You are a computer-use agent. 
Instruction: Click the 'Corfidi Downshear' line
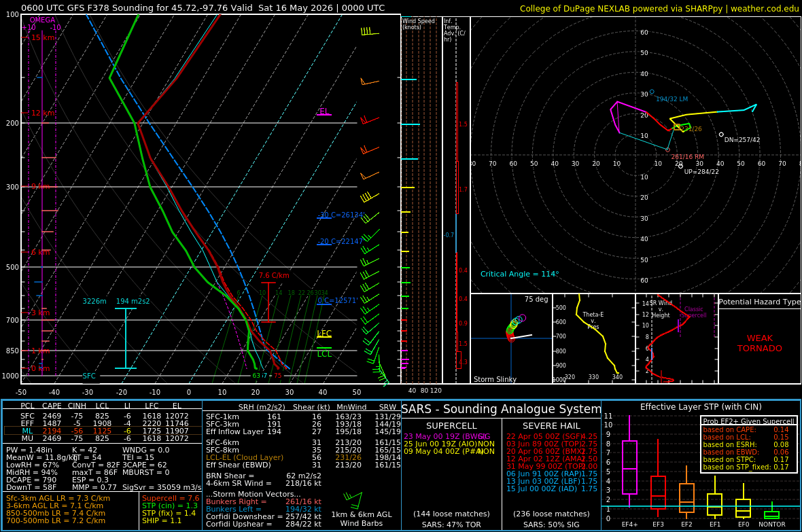(x=264, y=516)
